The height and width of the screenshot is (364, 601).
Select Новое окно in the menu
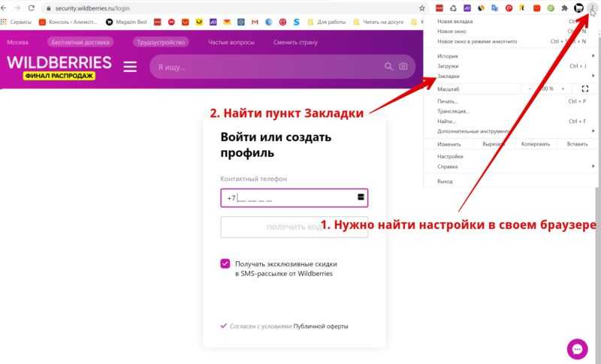pos(512,32)
